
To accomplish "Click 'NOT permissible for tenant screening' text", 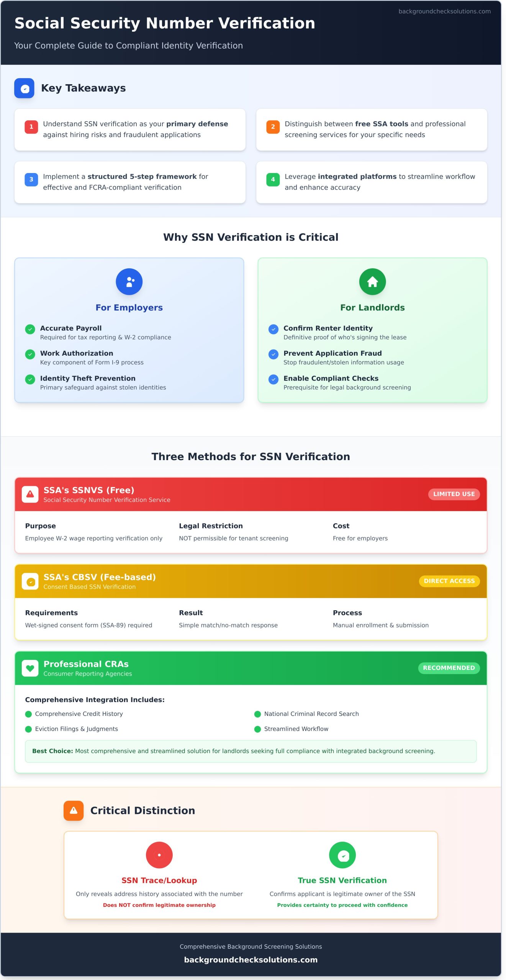I will (x=233, y=539).
